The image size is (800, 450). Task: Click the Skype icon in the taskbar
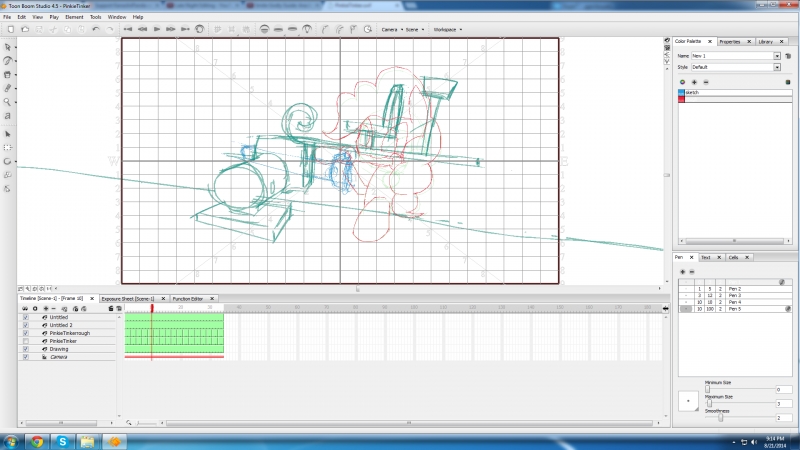point(62,440)
